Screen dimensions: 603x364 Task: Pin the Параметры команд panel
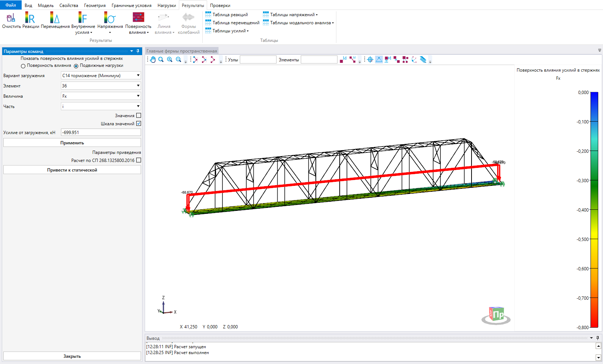[138, 51]
